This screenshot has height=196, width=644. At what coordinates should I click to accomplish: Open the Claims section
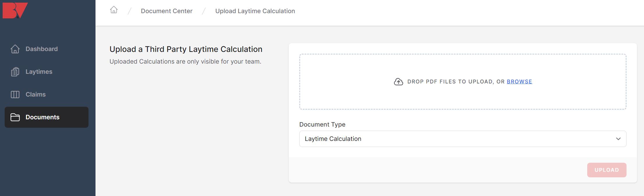tap(36, 94)
